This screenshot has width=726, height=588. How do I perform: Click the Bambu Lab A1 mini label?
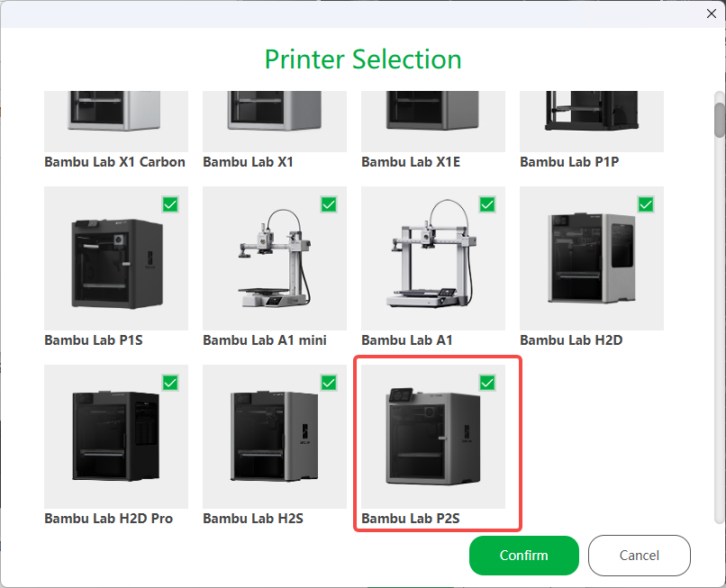click(265, 340)
